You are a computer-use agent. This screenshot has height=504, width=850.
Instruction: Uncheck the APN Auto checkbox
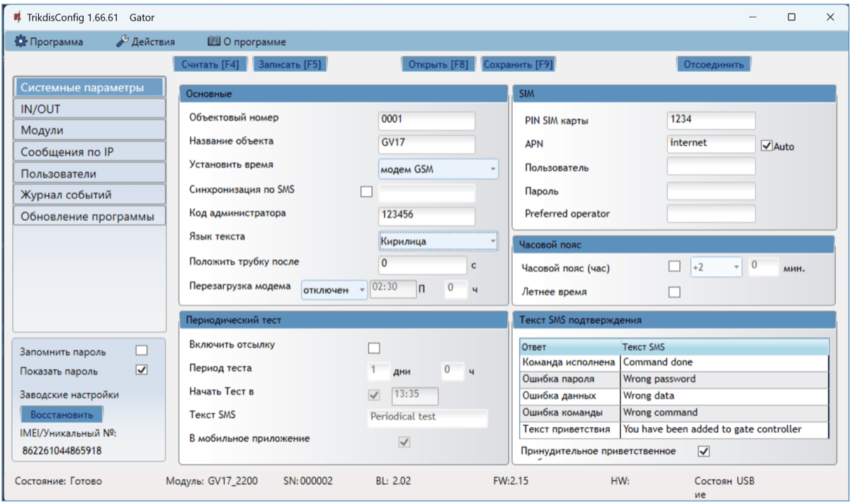766,146
